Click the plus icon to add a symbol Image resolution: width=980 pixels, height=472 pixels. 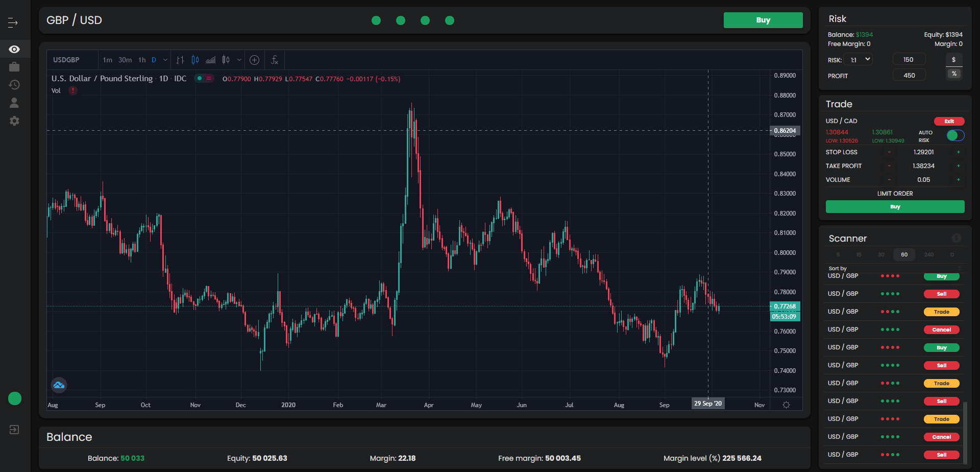tap(254, 60)
